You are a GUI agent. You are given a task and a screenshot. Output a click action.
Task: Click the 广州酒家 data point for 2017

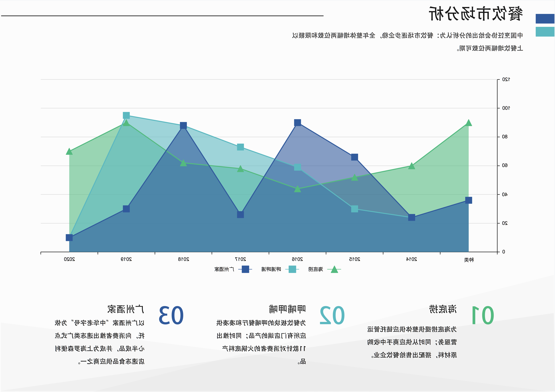click(241, 215)
